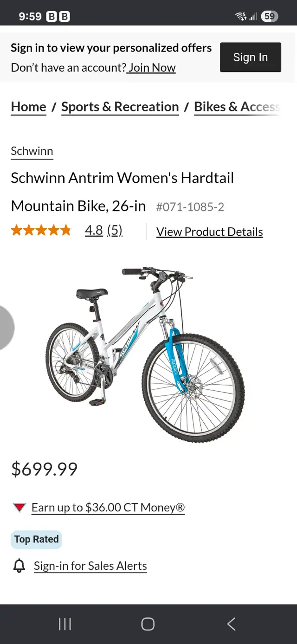Tap the bell icon for sales alerts
This screenshot has height=644, width=297.
pyautogui.click(x=19, y=566)
